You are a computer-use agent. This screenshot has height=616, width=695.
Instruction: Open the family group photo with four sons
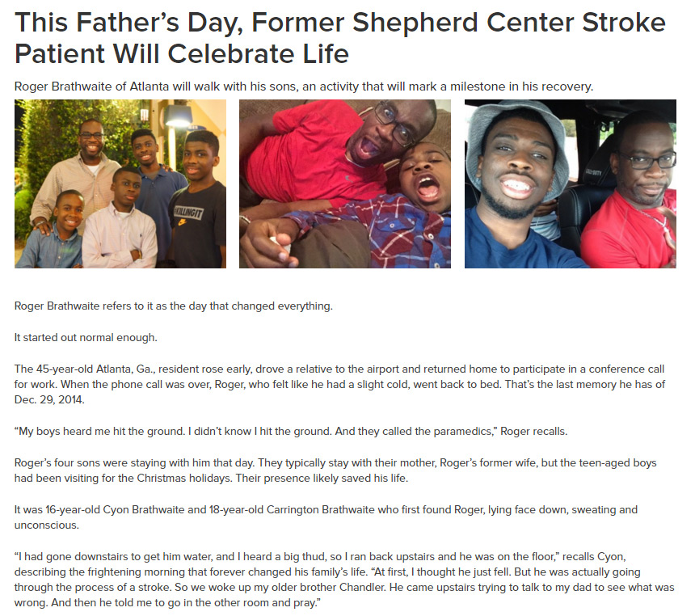[120, 184]
